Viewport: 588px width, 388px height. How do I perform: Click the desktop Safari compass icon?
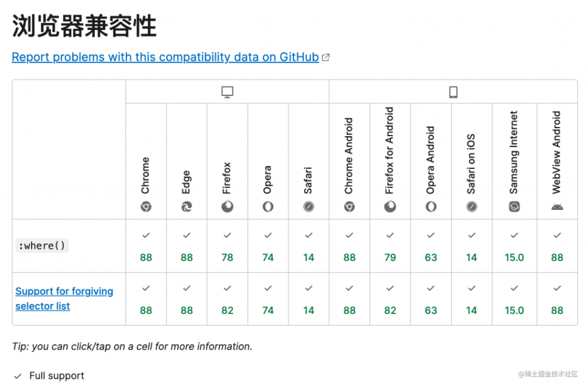[308, 207]
